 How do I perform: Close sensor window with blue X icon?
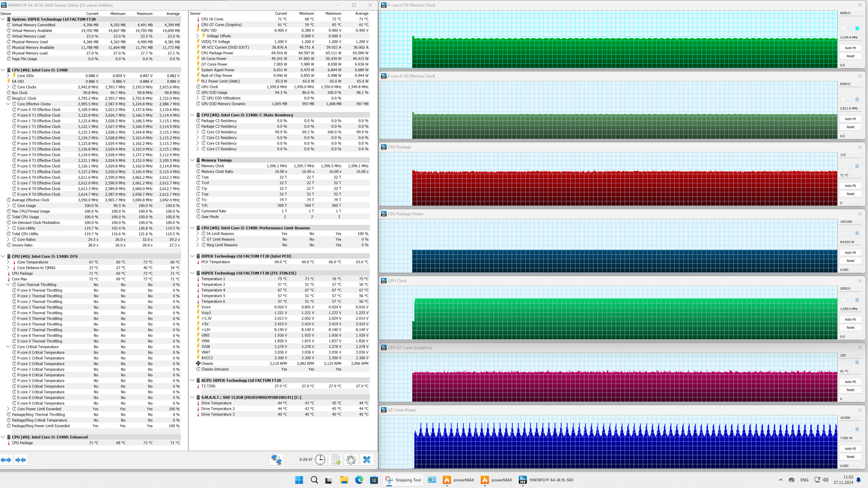[367, 459]
